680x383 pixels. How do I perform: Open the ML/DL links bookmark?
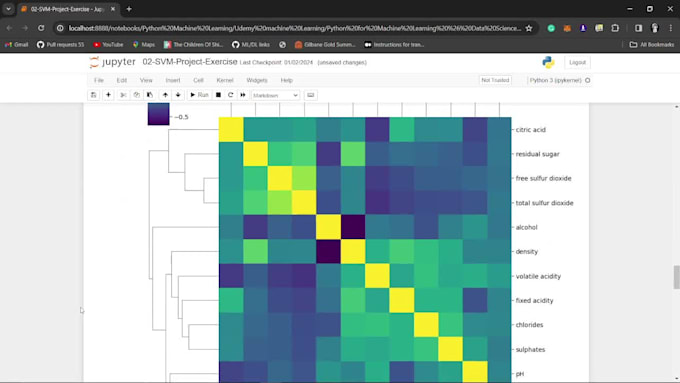coord(251,45)
